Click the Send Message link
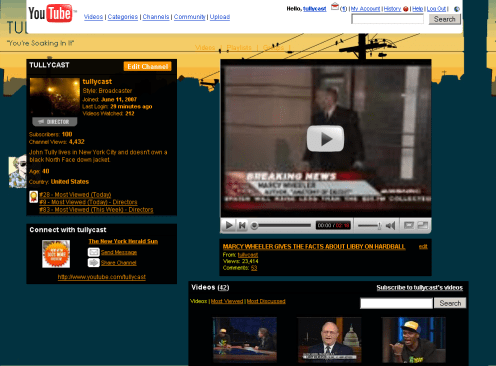The height and width of the screenshot is (366, 496). [119, 252]
